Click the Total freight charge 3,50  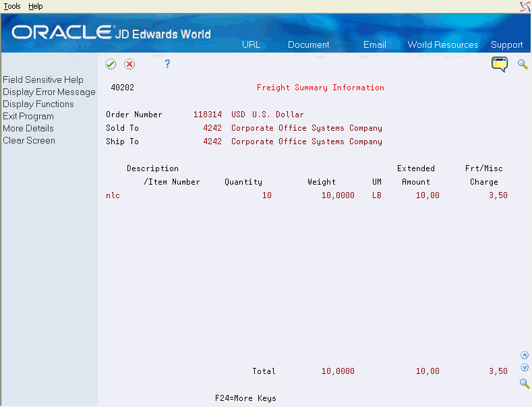click(498, 371)
